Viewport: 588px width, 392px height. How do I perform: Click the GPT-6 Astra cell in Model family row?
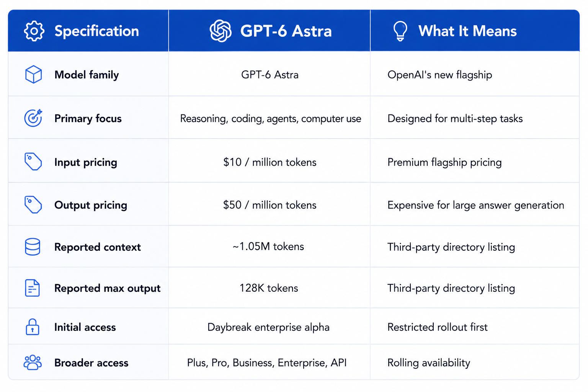(x=270, y=75)
